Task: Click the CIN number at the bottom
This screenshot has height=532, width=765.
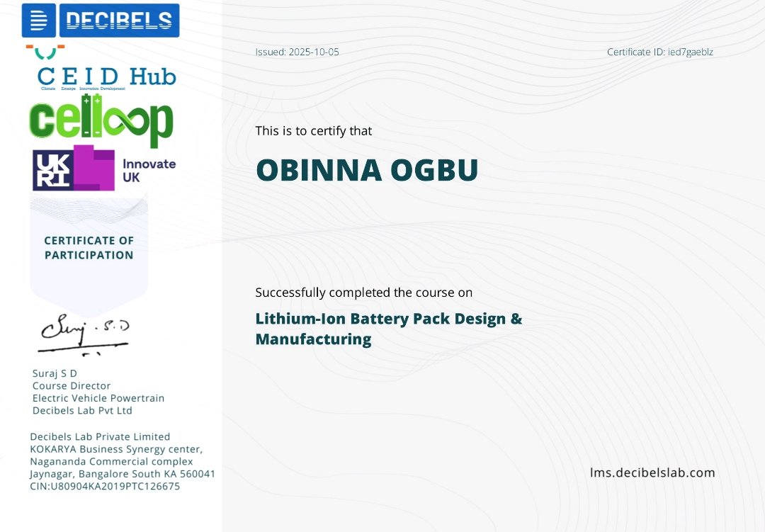Action: click(105, 486)
